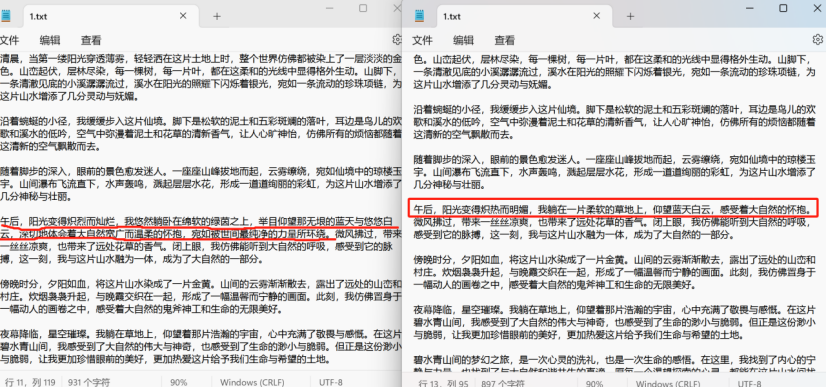Open 查看 menu in left window
Screen dimensions: 826x388
(x=91, y=41)
